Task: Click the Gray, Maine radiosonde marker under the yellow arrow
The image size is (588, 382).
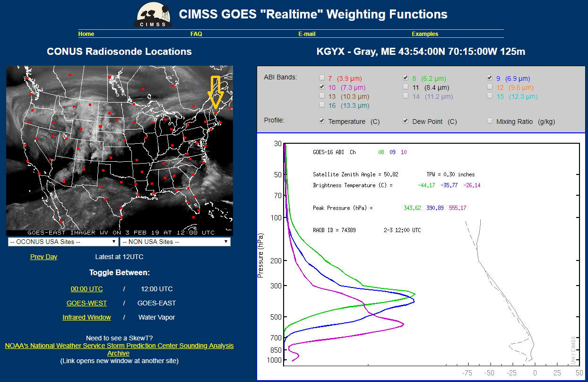Action: tap(216, 113)
